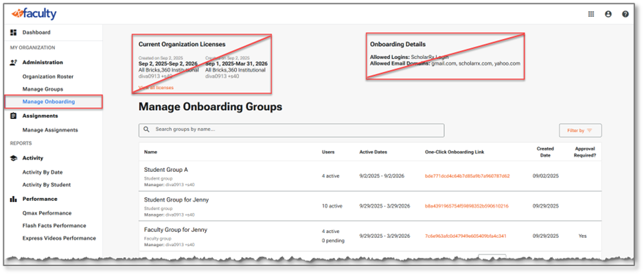Open the Student Group for Jenny row
This screenshot has height=275, width=644.
click(x=176, y=199)
